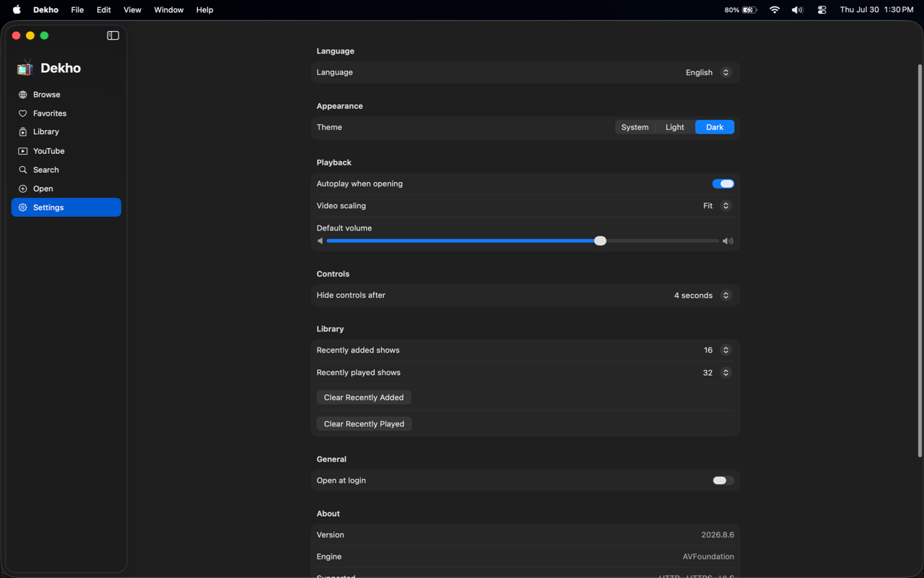Click the Playback section heading
924x578 pixels.
(334, 163)
